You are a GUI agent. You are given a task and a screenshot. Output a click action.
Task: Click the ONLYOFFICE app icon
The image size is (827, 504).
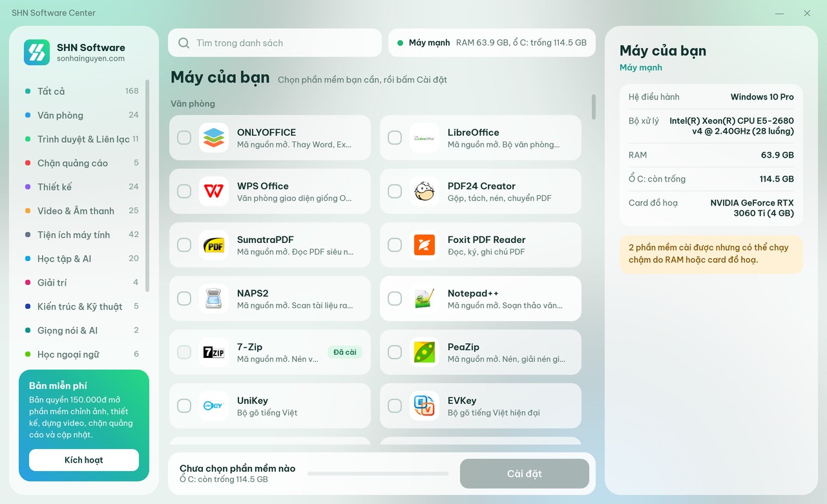pyautogui.click(x=214, y=138)
